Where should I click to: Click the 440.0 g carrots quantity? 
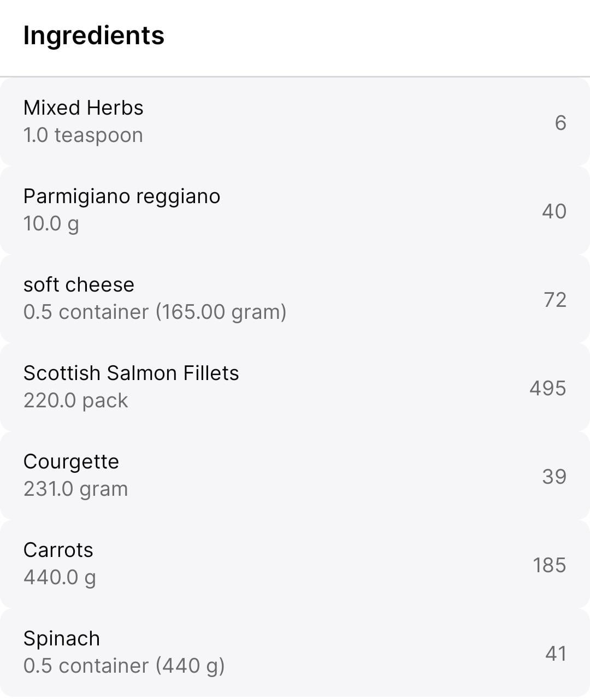tap(60, 578)
